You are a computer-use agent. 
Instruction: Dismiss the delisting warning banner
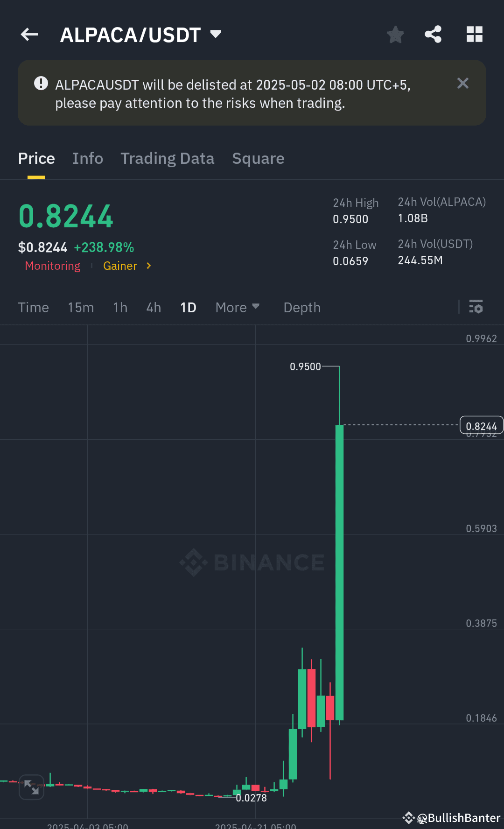coord(462,83)
